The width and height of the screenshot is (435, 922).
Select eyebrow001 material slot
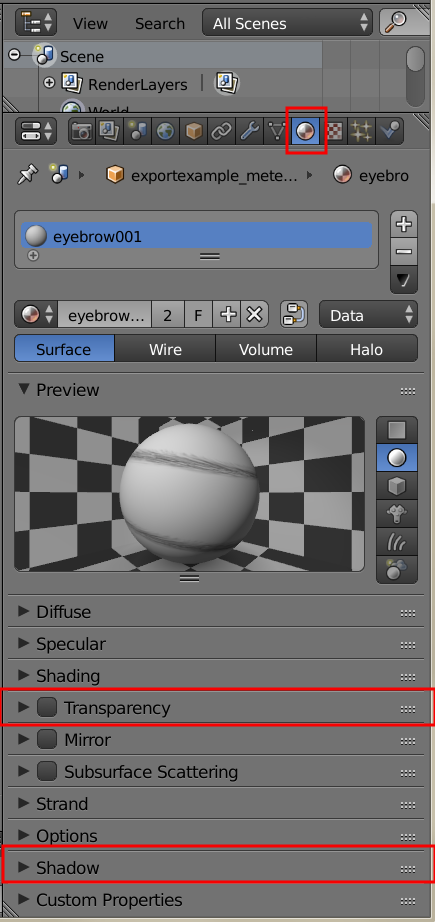197,236
